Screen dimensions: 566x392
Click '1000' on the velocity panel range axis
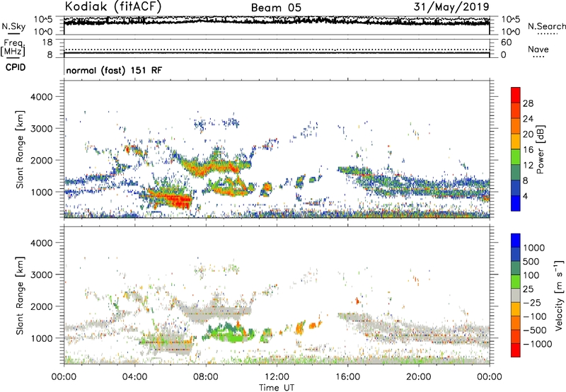tap(41, 338)
